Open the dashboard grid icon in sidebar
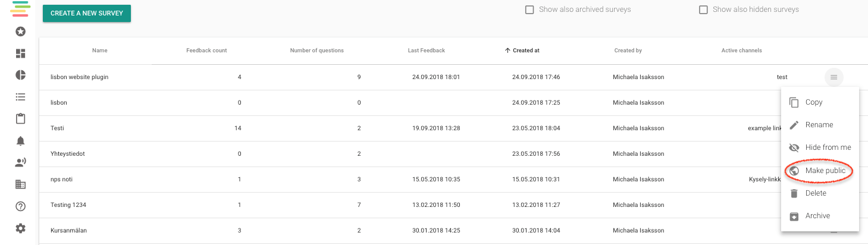 (x=20, y=54)
